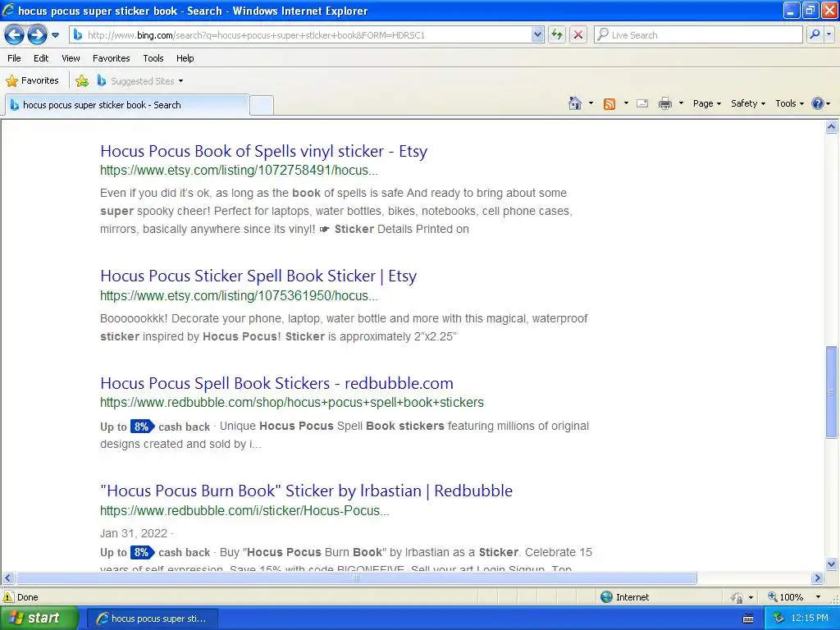Click the horizontal scrollbar thumb
Viewport: 840px width, 630px height.
[x=356, y=578]
